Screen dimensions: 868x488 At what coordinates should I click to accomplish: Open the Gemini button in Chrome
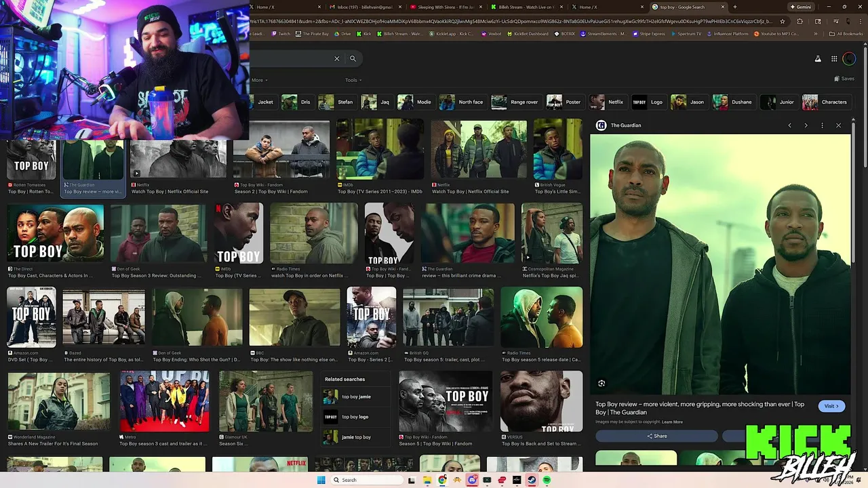[x=800, y=7]
